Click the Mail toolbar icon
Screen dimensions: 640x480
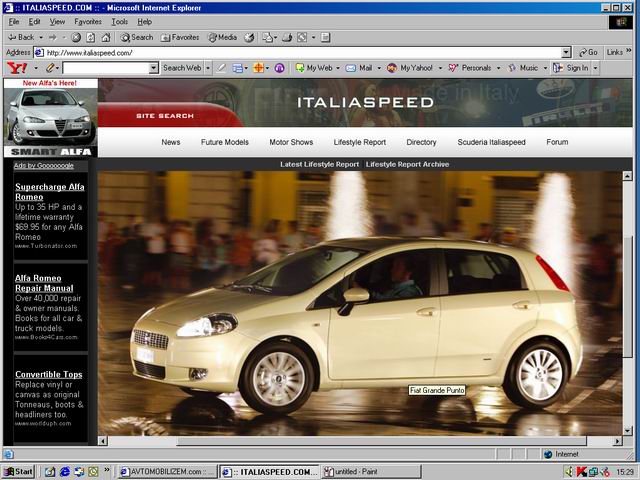267,38
